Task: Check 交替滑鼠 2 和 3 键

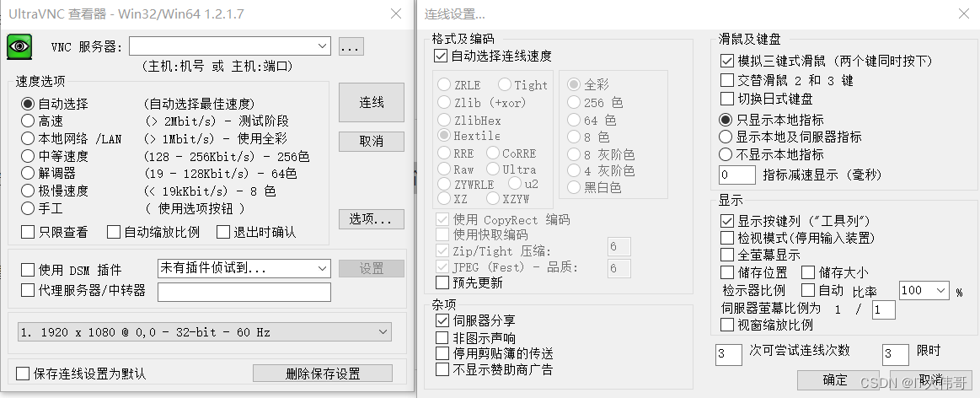Action: [726, 80]
